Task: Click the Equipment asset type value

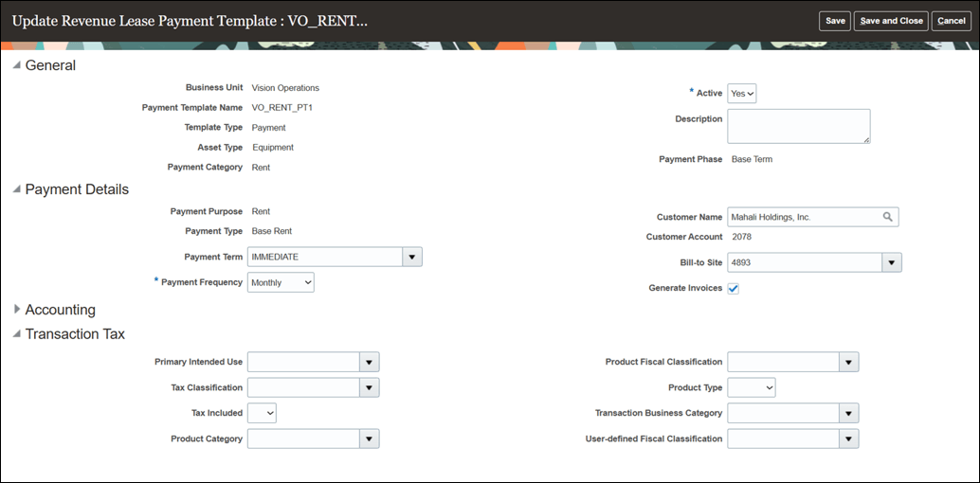Action: click(x=273, y=148)
